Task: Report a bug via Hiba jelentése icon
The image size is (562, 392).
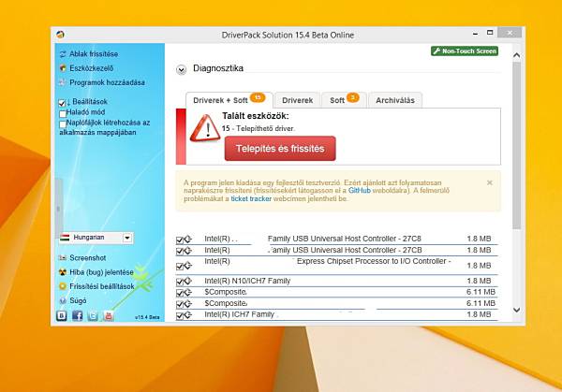Action: point(63,272)
